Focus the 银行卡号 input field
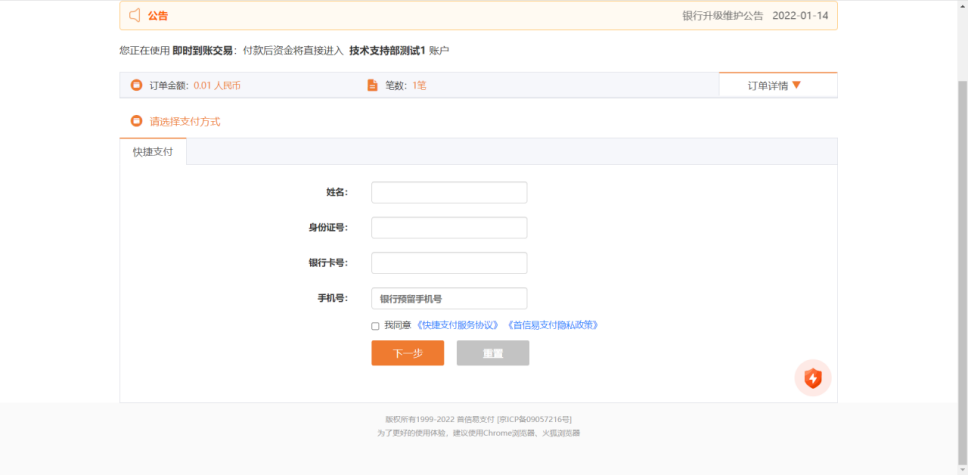 pyautogui.click(x=449, y=263)
